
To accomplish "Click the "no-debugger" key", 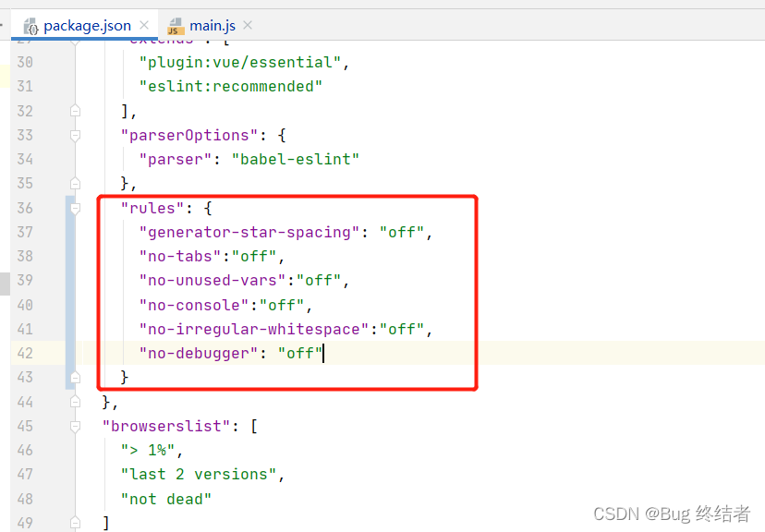I will [199, 354].
